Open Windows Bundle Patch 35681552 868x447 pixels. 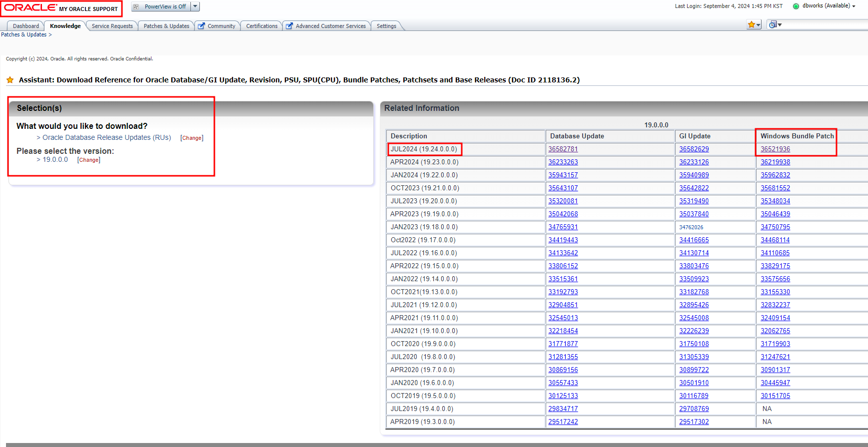click(775, 188)
